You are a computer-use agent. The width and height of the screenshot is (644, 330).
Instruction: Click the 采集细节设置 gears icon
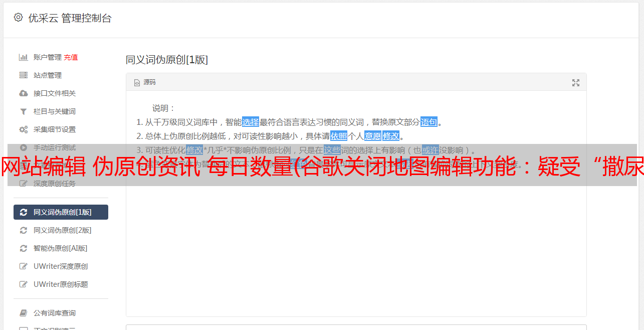[x=23, y=129]
